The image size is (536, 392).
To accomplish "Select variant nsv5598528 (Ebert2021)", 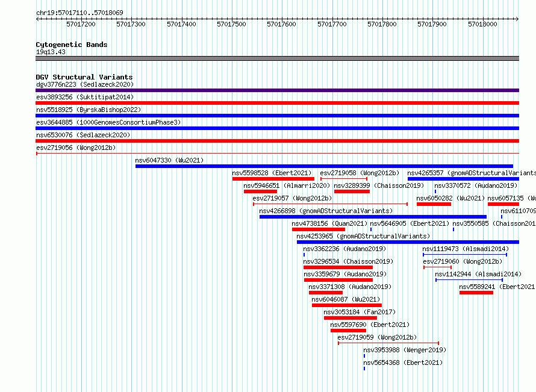I will pyautogui.click(x=272, y=173).
